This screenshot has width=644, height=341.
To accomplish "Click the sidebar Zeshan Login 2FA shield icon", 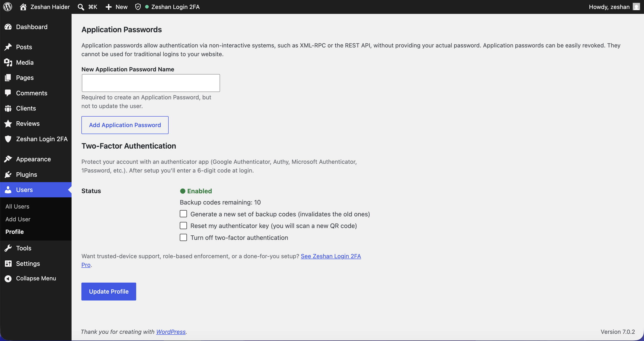I will tap(8, 139).
